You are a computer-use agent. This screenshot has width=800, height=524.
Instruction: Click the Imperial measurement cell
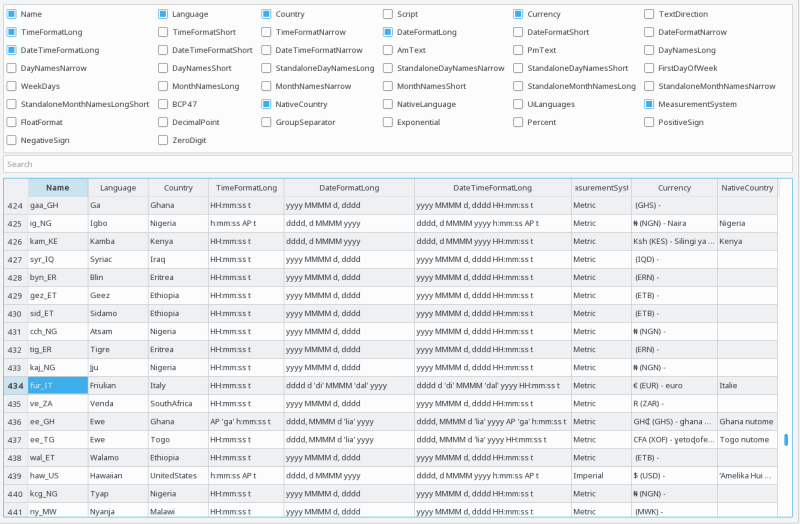[601, 476]
